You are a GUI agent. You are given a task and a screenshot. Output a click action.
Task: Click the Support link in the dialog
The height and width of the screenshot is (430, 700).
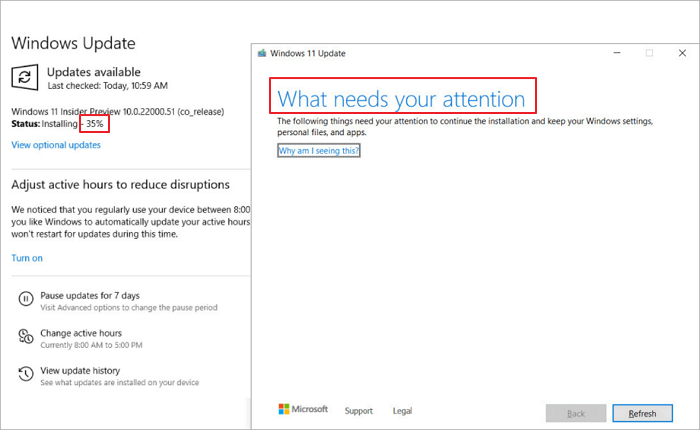[358, 411]
